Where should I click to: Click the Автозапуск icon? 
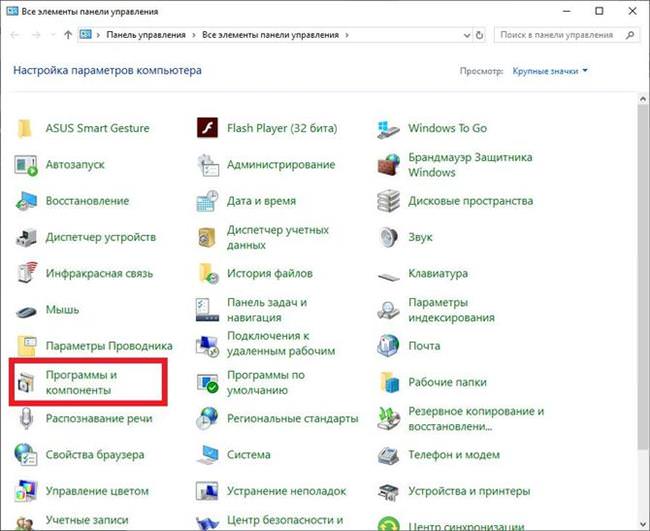pyautogui.click(x=26, y=165)
